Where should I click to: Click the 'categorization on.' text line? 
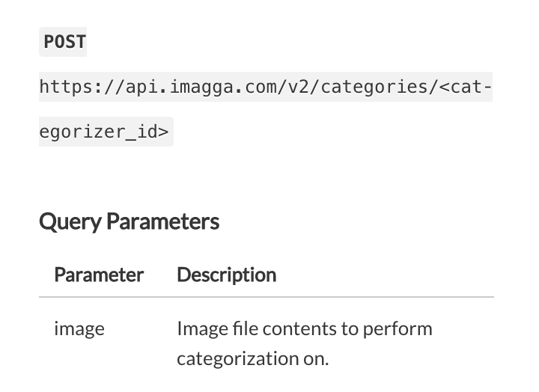click(252, 358)
